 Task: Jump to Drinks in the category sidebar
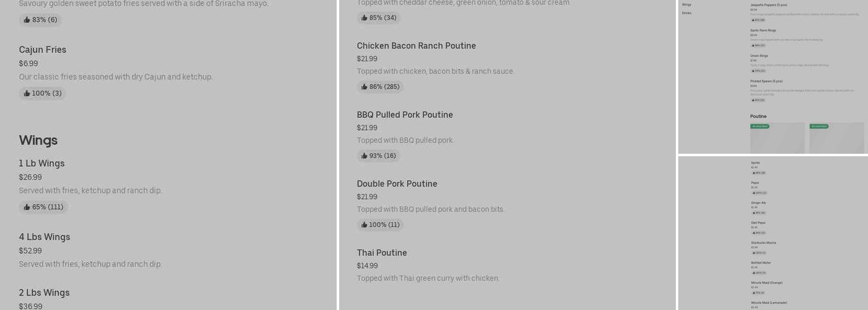pyautogui.click(x=686, y=13)
